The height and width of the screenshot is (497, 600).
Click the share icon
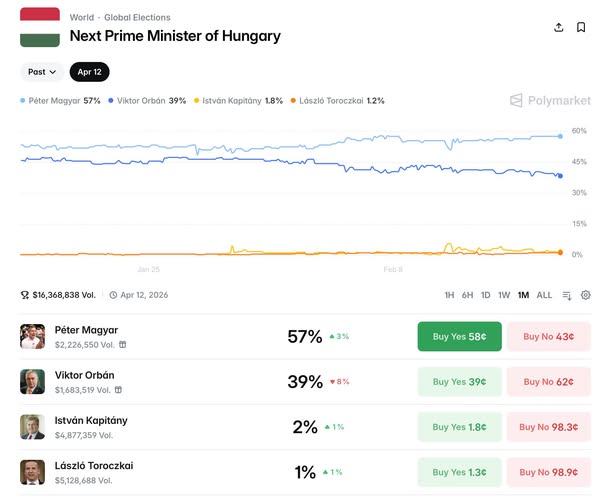click(x=558, y=27)
